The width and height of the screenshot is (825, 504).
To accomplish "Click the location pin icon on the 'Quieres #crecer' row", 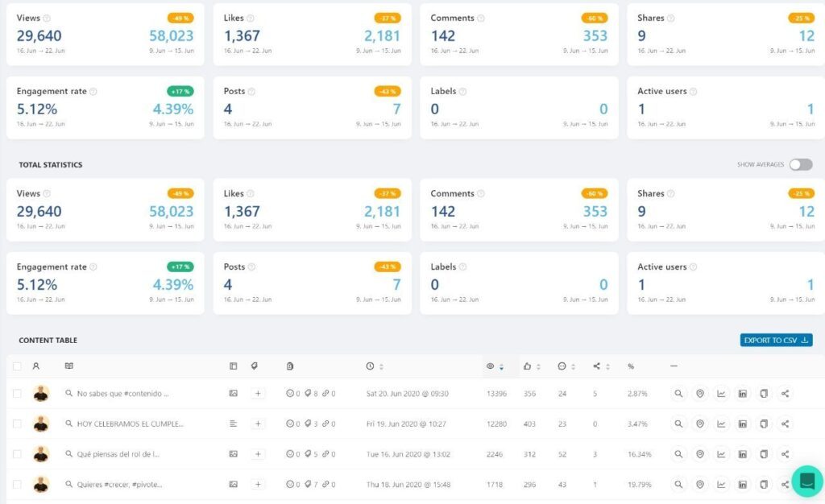I will pyautogui.click(x=700, y=485).
